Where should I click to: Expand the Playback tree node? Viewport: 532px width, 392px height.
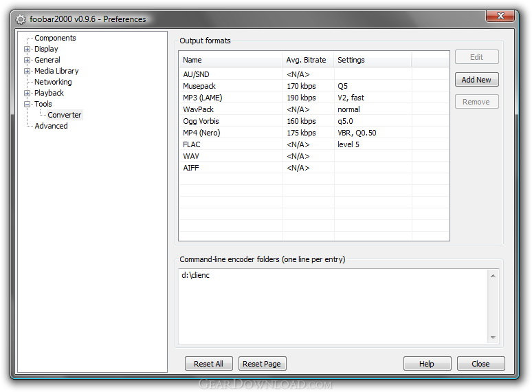pyautogui.click(x=27, y=93)
